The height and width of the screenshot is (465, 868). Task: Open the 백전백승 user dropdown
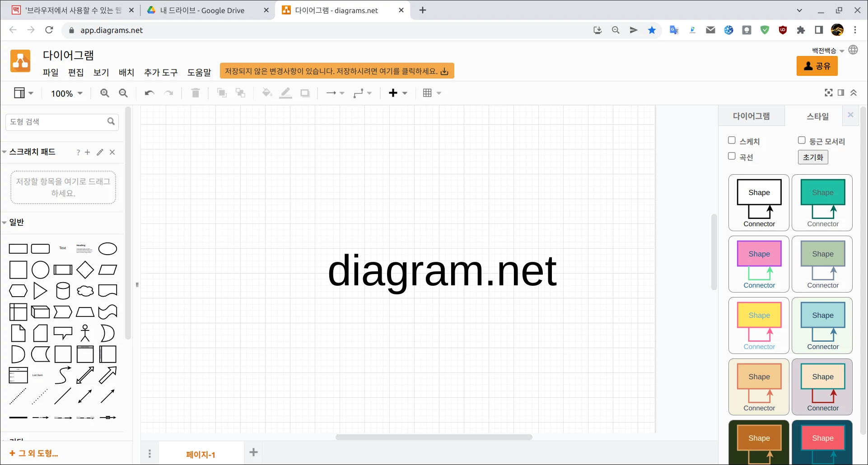(x=828, y=51)
